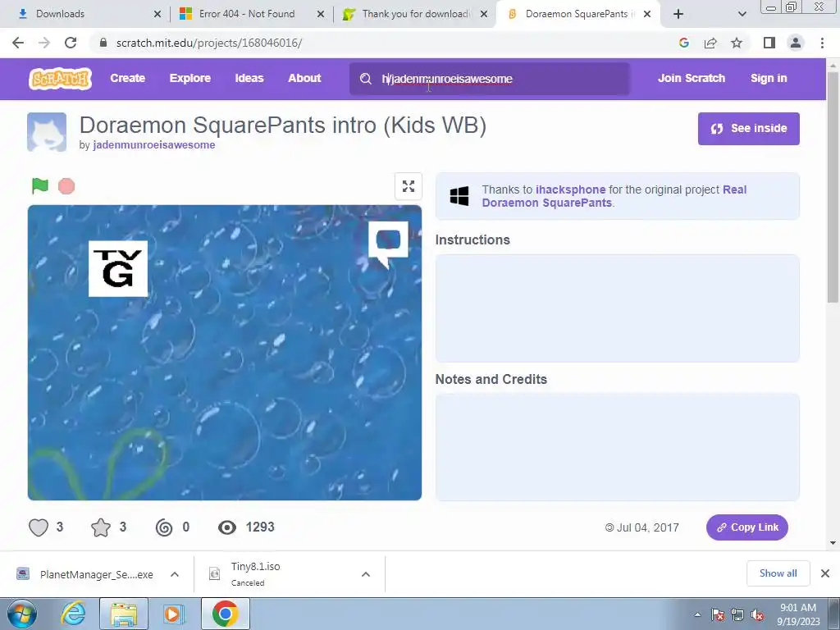Click the address bar URL

(209, 43)
